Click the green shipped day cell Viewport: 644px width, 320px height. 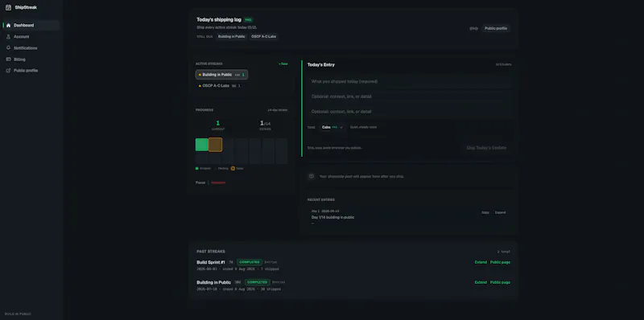[x=202, y=145]
